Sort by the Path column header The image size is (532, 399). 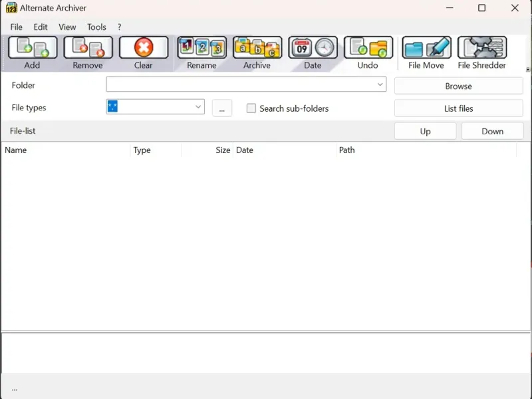point(426,150)
